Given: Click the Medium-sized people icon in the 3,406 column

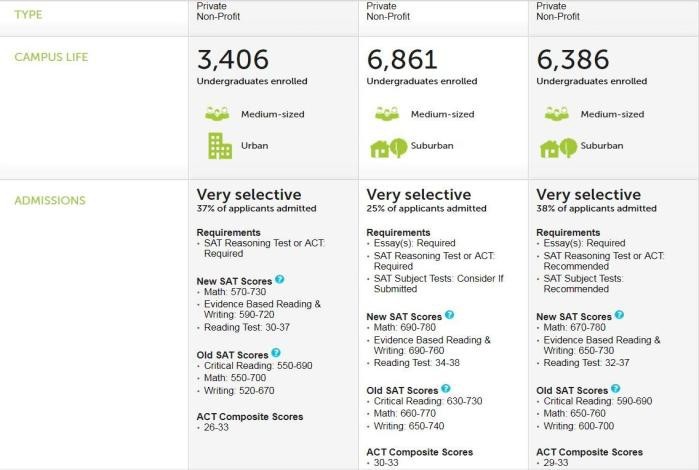Looking at the screenshot, I should [217, 114].
